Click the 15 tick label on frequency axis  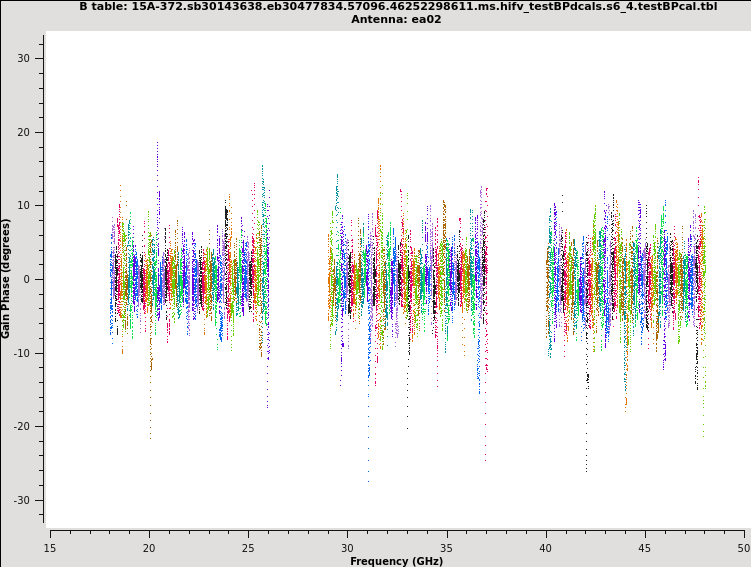tap(50, 547)
